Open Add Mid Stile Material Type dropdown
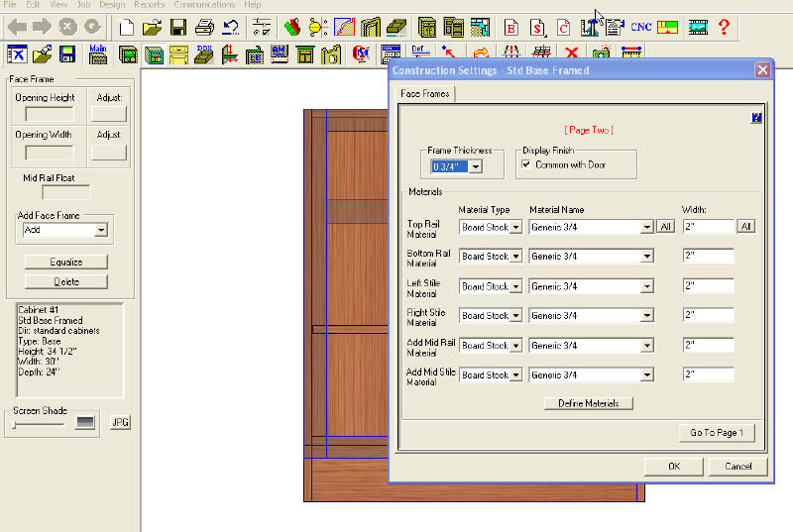793x532 pixels. pos(515,375)
